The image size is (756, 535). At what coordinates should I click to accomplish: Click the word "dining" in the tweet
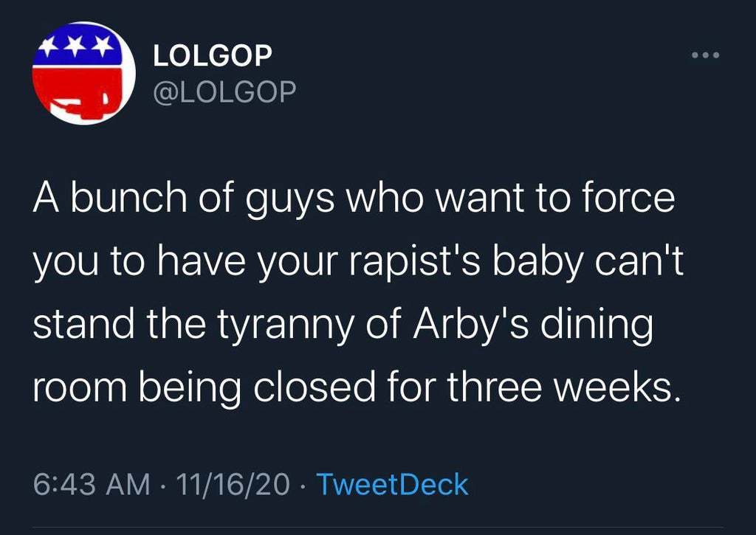click(596, 326)
